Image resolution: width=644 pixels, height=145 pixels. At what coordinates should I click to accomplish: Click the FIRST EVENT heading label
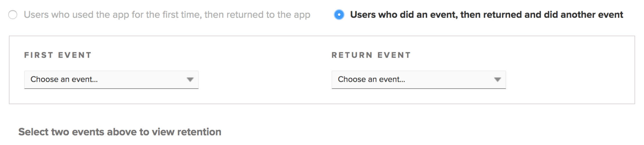pyautogui.click(x=58, y=55)
